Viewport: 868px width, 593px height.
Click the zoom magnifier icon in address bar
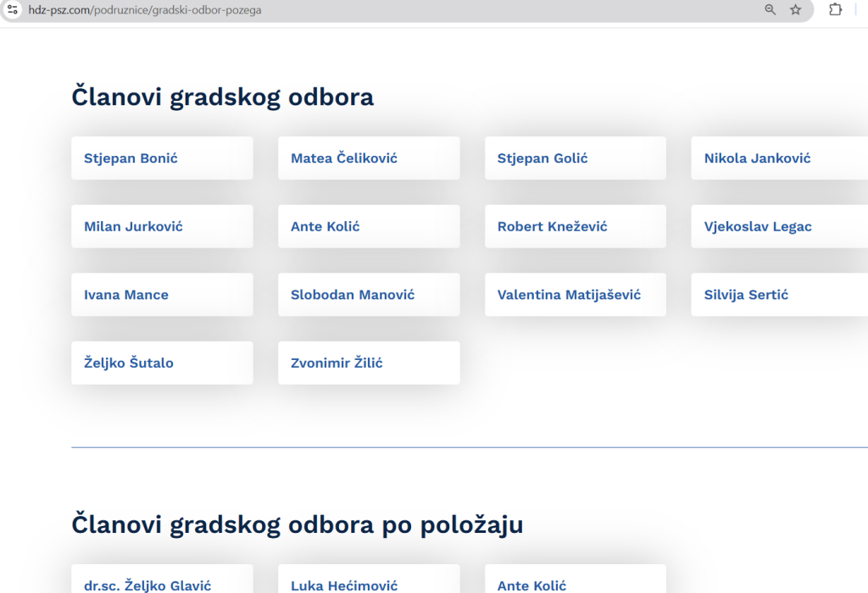(770, 9)
